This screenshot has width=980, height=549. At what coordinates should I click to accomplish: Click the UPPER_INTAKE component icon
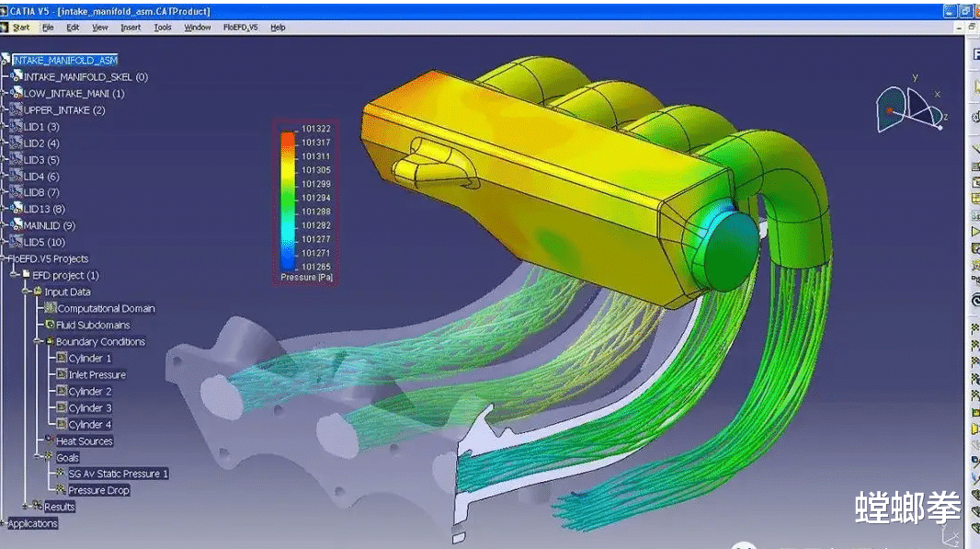point(17,109)
